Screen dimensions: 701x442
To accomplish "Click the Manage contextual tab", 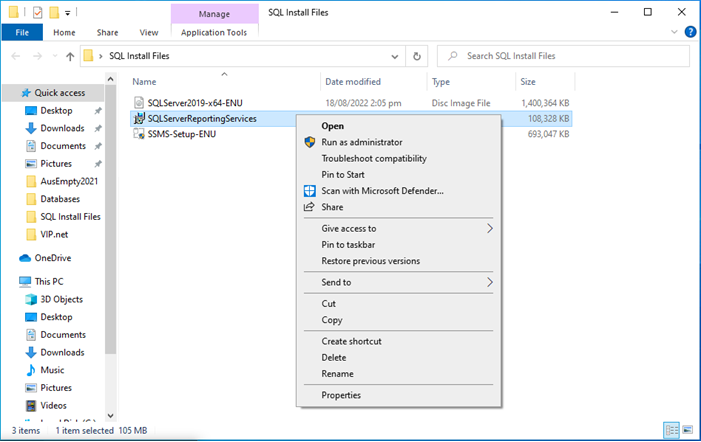I will [x=214, y=14].
